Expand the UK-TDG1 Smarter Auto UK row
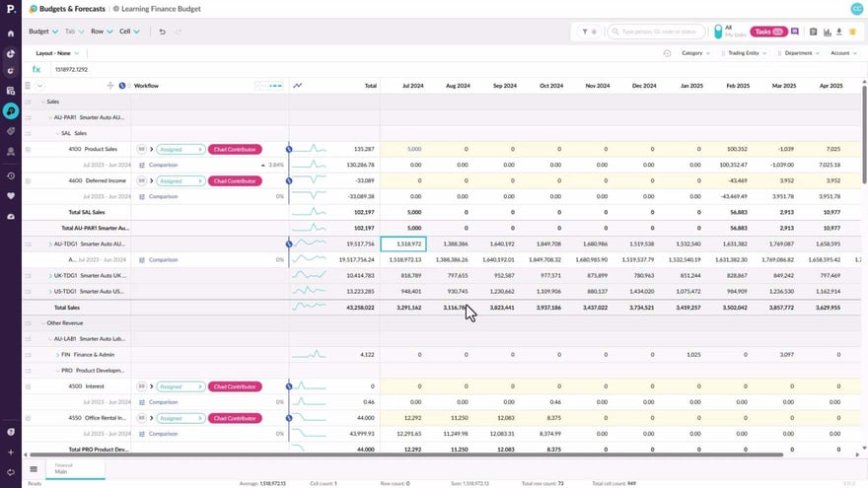The image size is (868, 488). (50, 276)
